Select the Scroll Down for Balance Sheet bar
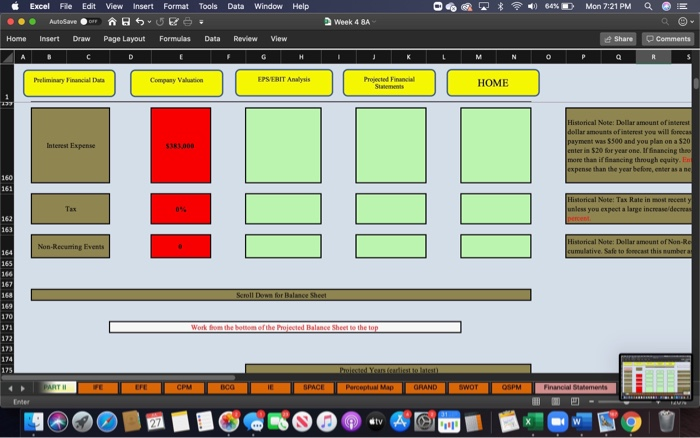Image resolution: width=700 pixels, height=438 pixels. pyautogui.click(x=281, y=295)
